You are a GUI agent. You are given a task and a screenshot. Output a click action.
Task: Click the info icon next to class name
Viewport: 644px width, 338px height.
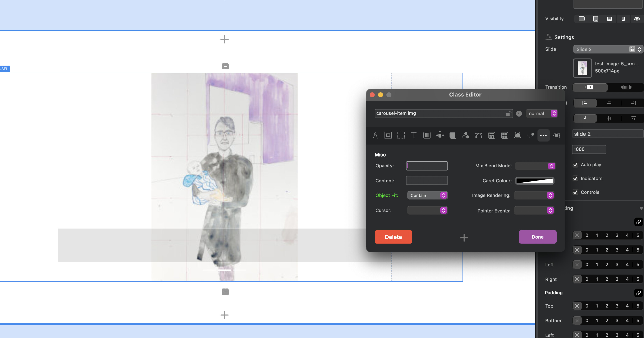tap(519, 114)
